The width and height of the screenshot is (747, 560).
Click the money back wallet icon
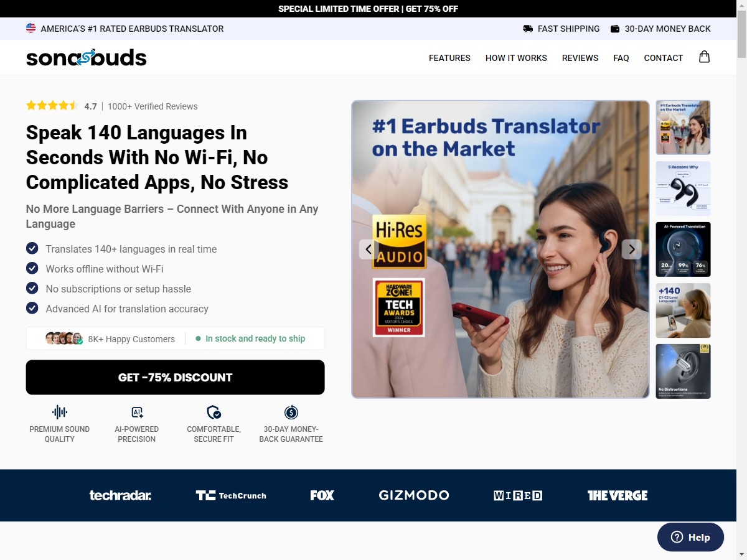point(615,29)
